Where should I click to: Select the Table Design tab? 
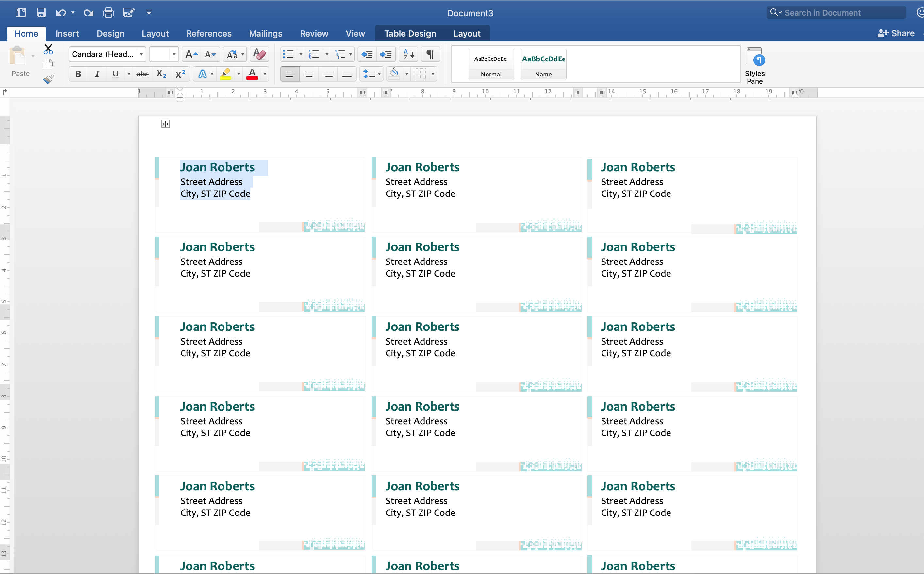pyautogui.click(x=408, y=33)
